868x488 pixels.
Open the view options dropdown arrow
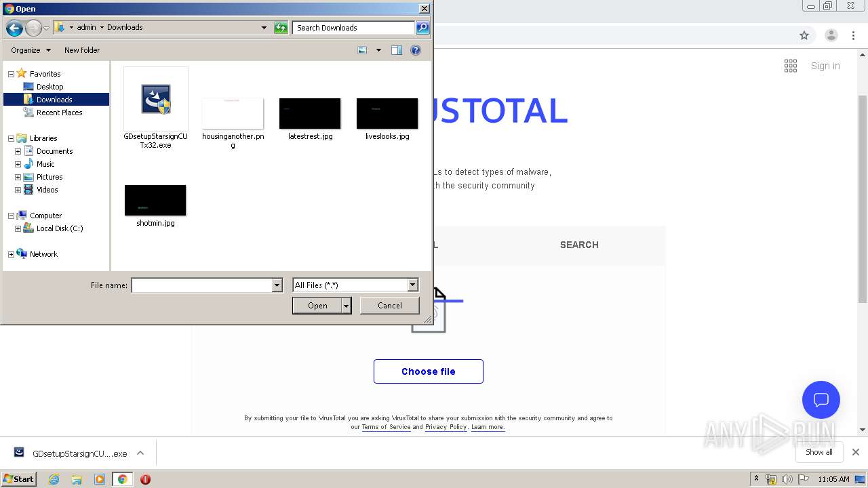pyautogui.click(x=378, y=50)
